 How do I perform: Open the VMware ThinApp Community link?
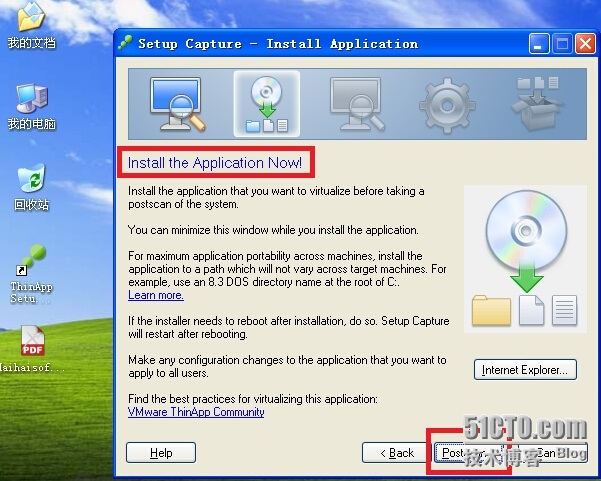point(196,412)
